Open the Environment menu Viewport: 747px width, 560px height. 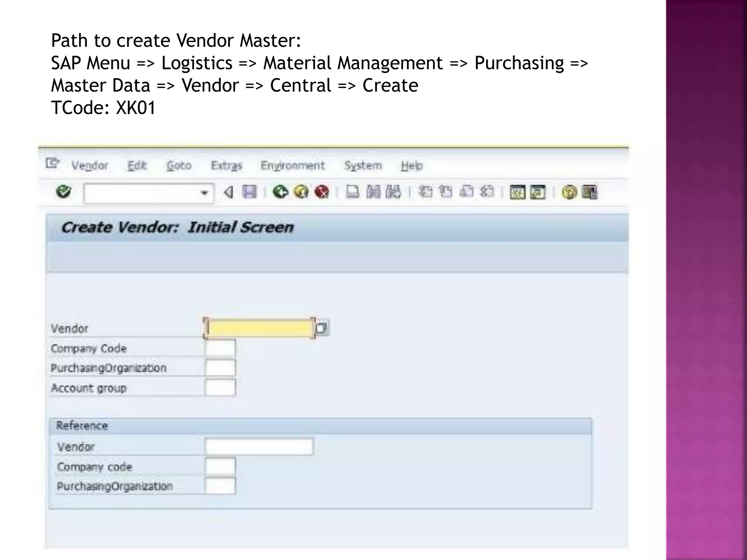(292, 166)
